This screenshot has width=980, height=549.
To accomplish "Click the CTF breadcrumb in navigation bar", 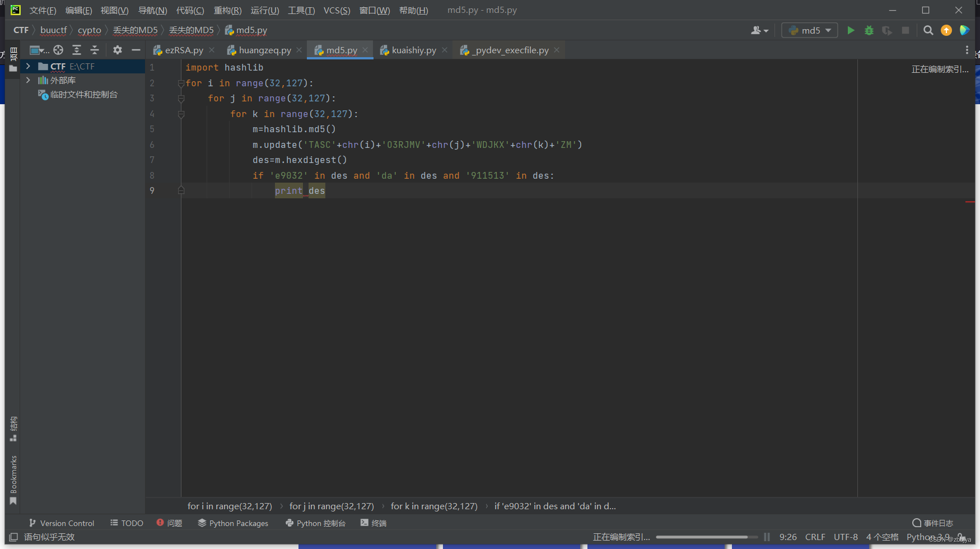I will [21, 30].
